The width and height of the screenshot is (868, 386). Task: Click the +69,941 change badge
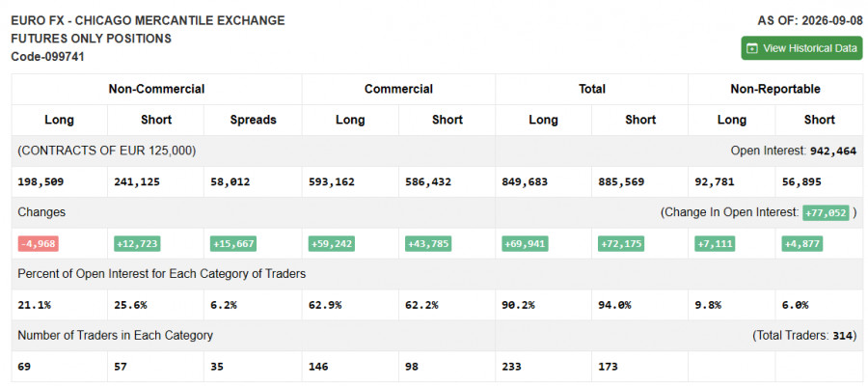(525, 244)
